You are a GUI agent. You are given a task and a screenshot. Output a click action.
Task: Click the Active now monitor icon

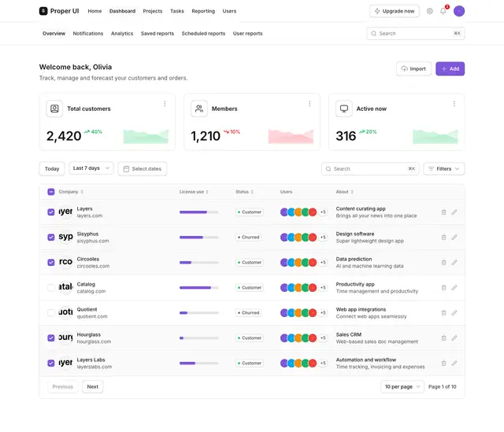click(x=344, y=109)
